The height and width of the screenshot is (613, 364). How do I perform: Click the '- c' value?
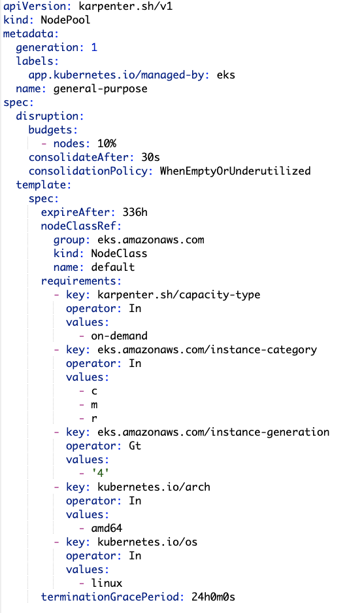point(88,391)
